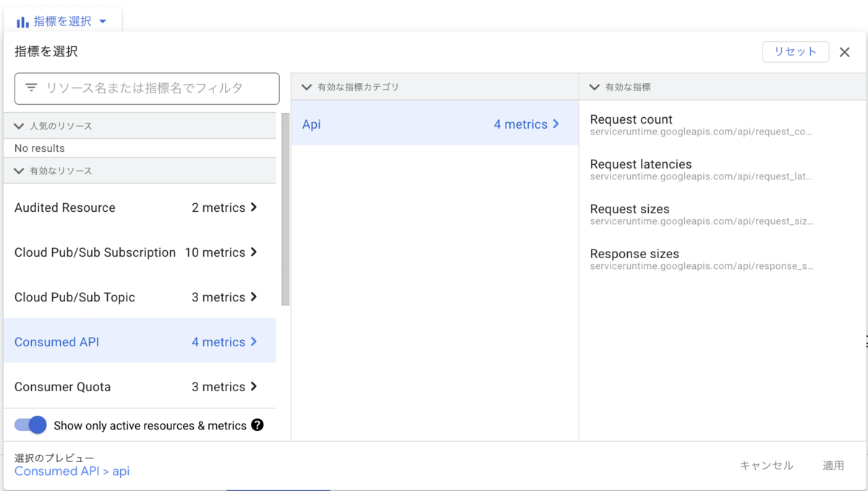Select the Request count metric
868x491 pixels.
click(x=631, y=119)
